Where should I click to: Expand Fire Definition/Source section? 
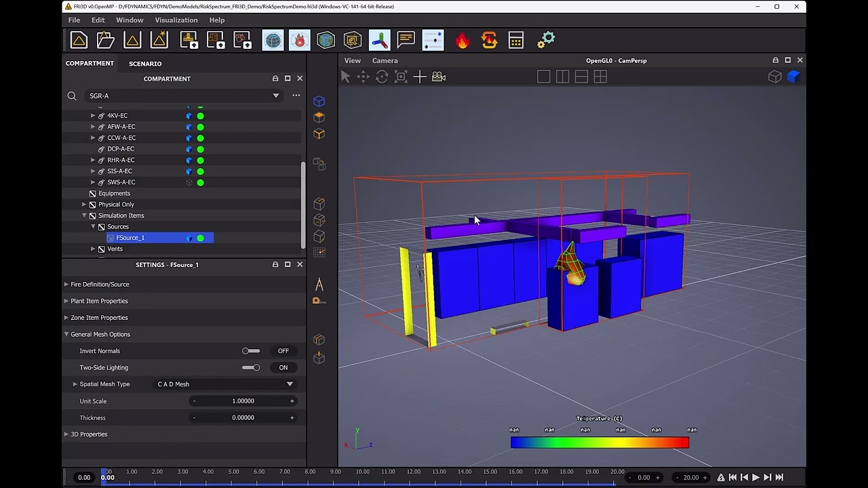pos(66,285)
